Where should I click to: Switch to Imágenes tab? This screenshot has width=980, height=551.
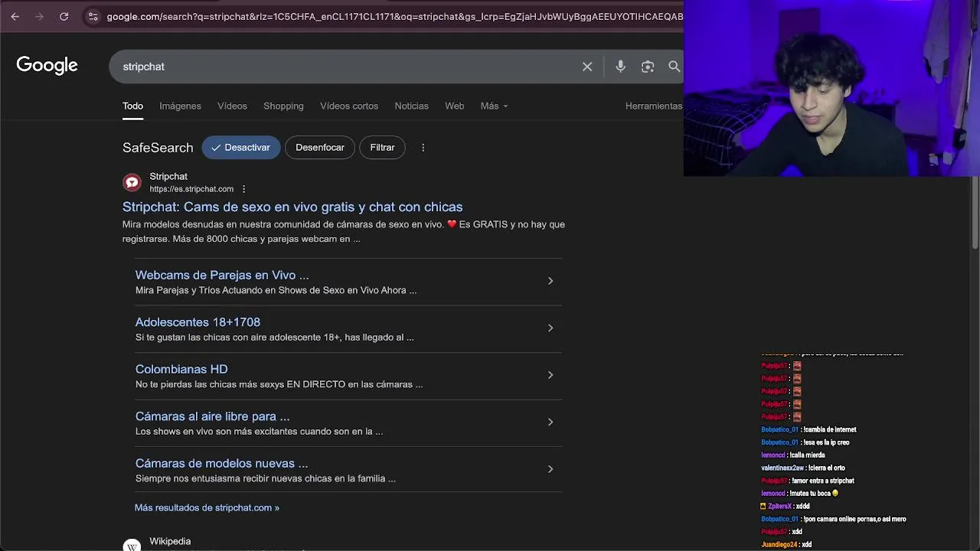[x=180, y=106]
